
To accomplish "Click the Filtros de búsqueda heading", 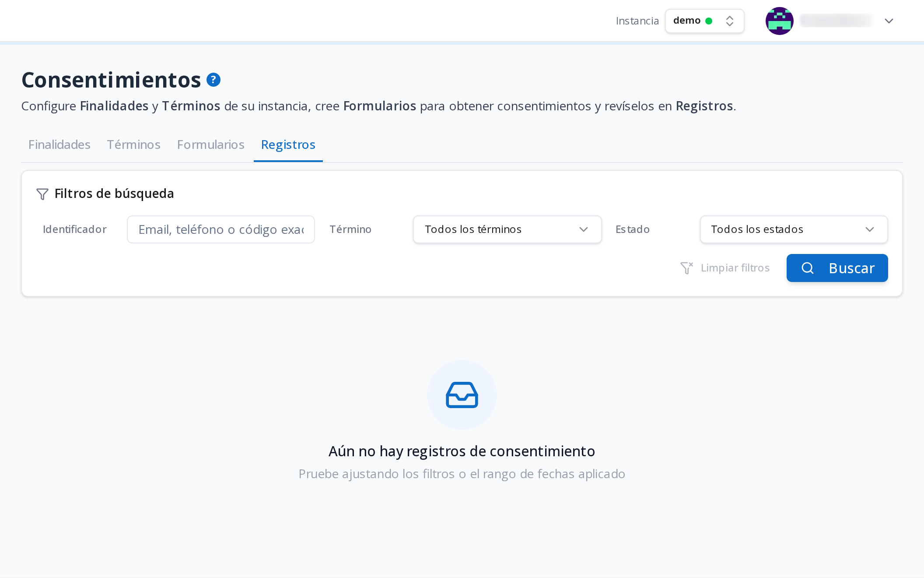I will 114,194.
